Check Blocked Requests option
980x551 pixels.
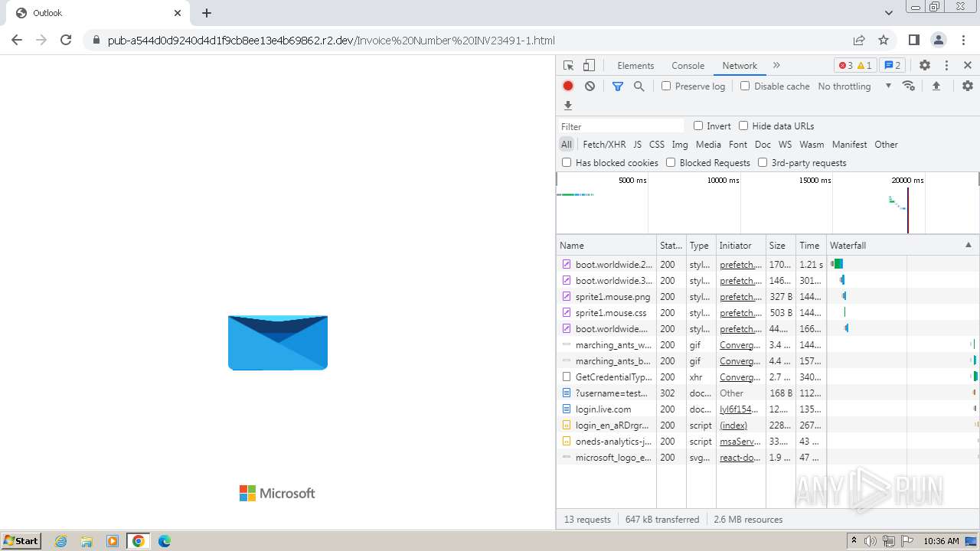(x=671, y=163)
